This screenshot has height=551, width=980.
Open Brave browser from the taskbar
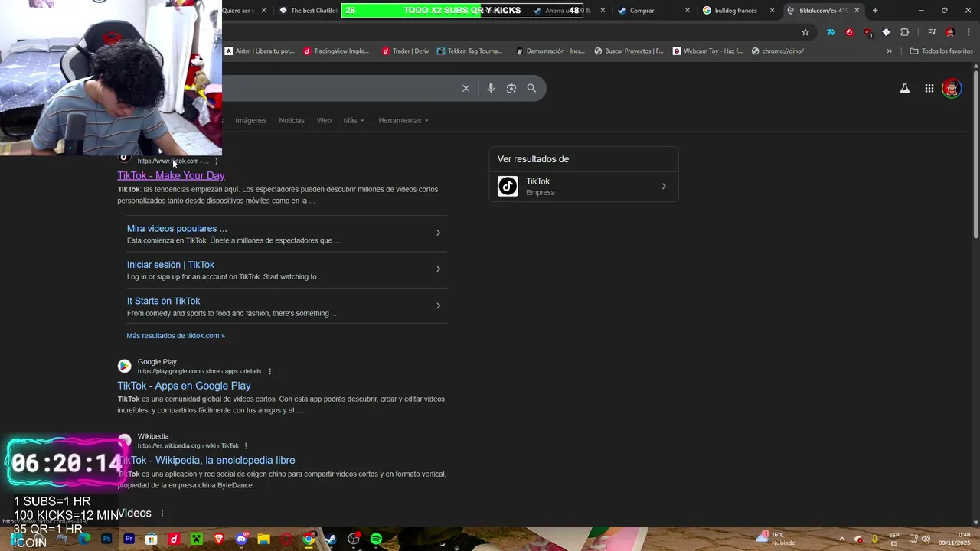point(219,540)
